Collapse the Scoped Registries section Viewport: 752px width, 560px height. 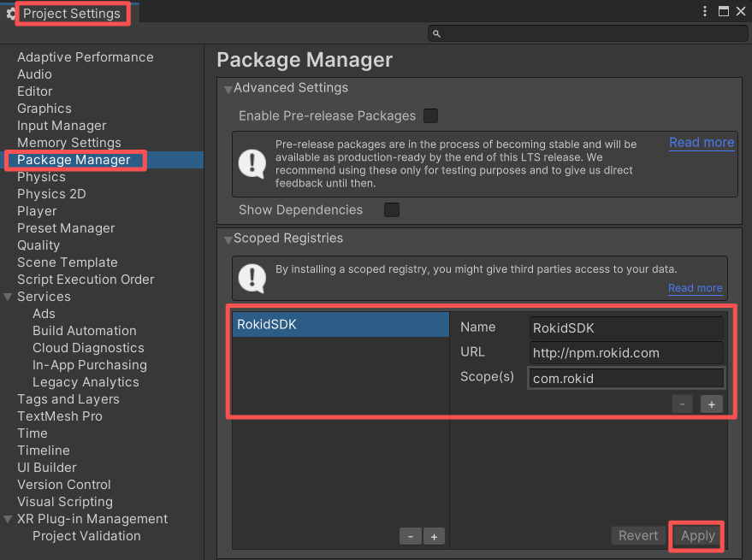pos(228,239)
